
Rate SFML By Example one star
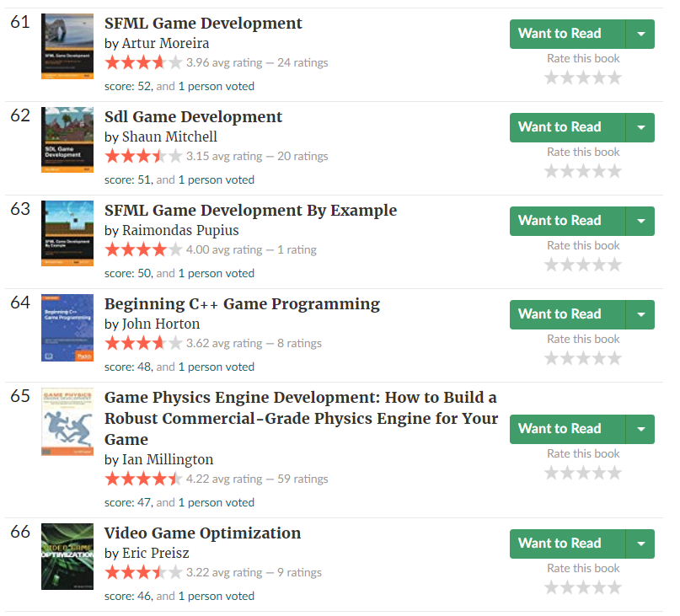[x=552, y=265]
